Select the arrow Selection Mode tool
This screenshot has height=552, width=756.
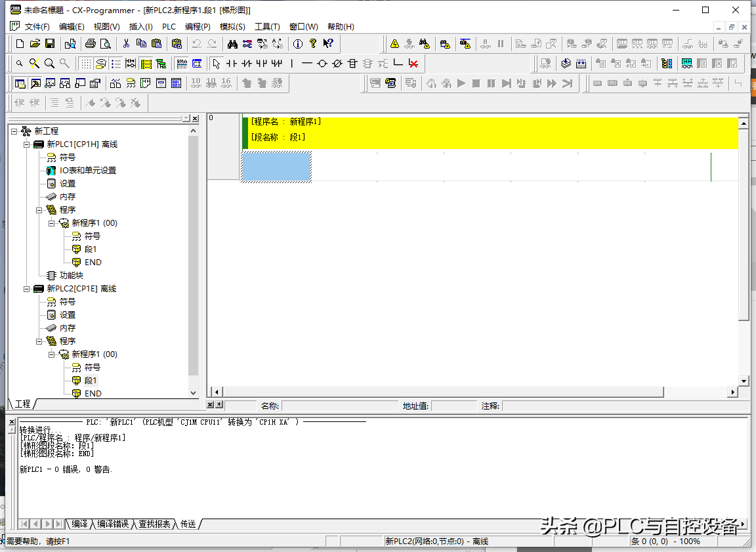click(217, 64)
